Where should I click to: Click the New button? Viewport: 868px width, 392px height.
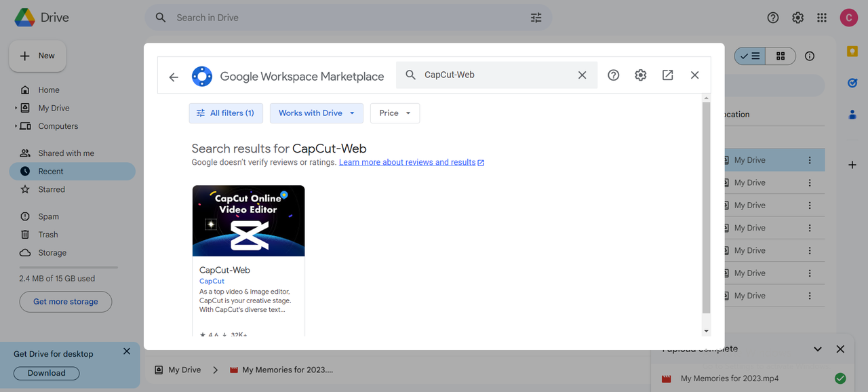tap(37, 56)
